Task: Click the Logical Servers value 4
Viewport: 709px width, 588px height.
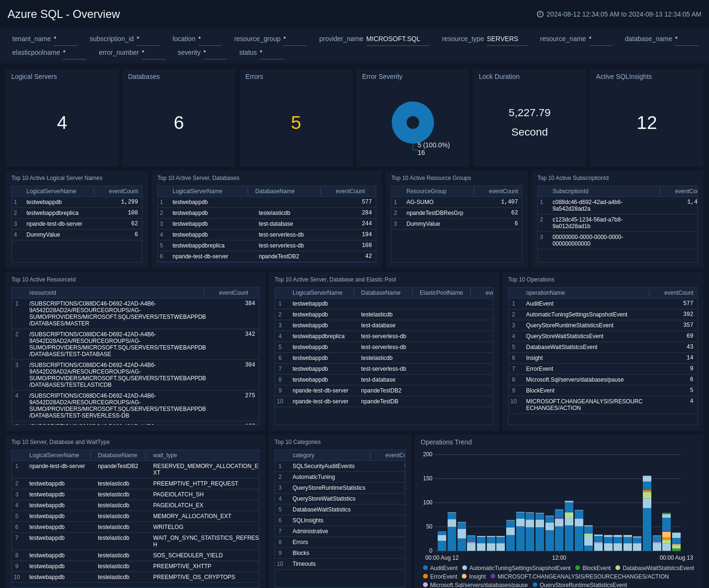Action: click(x=62, y=123)
